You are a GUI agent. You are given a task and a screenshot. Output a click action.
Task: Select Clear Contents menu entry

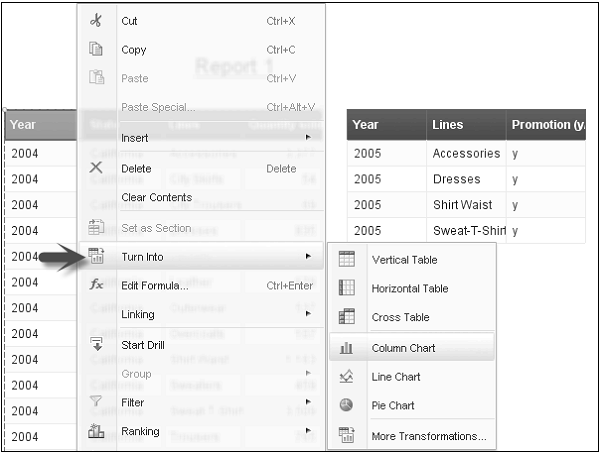tap(156, 197)
